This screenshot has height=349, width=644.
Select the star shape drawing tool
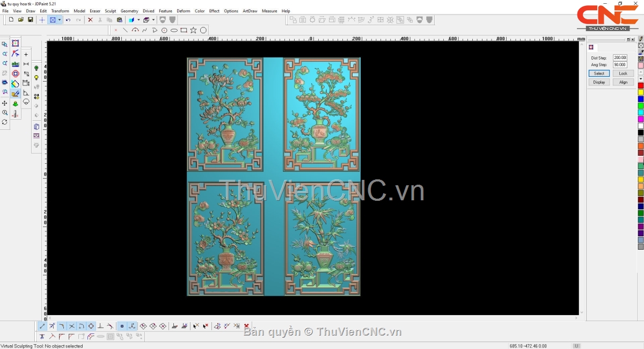tap(193, 31)
